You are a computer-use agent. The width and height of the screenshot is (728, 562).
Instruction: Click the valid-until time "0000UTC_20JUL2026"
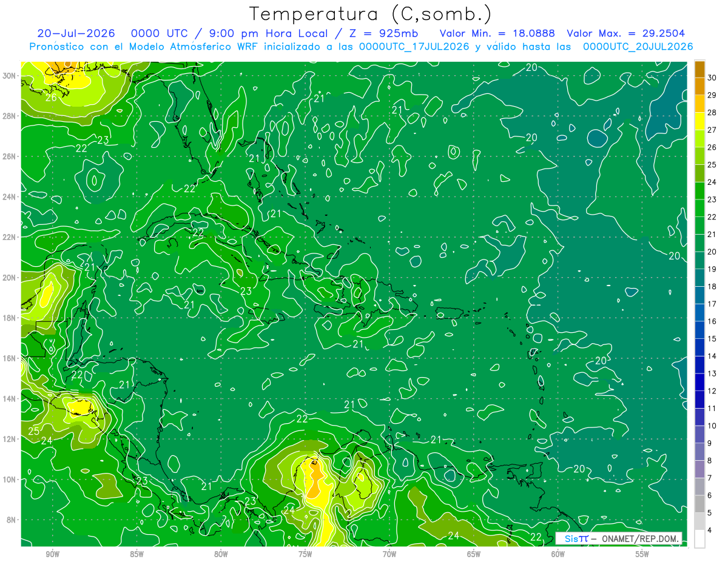638,47
